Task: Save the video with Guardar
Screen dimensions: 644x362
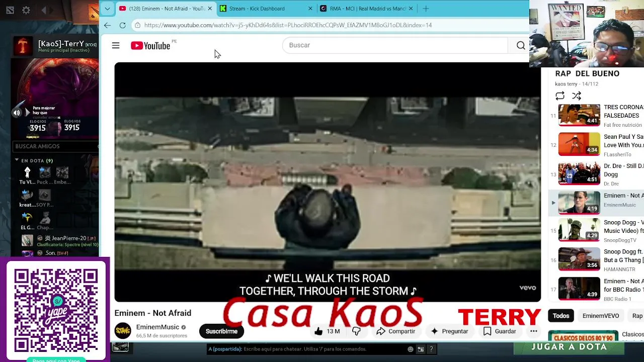Action: [500, 331]
